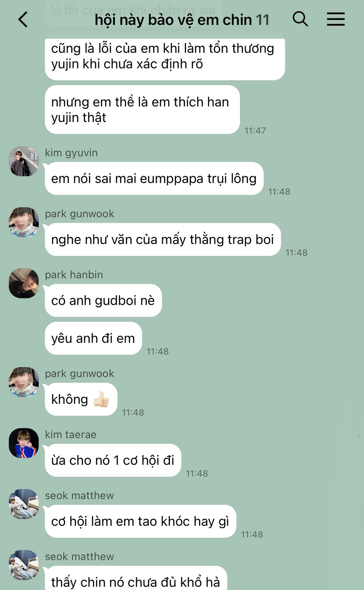Select the sender name 'park hanbin'

pos(74,275)
